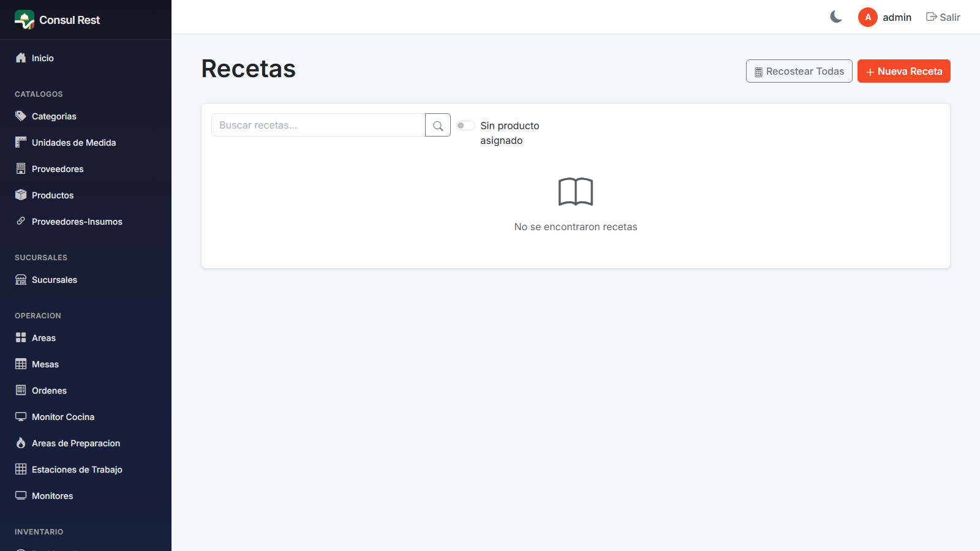Screen dimensions: 980x551
Task: Click the Areas grid icon
Action: [x=21, y=337]
